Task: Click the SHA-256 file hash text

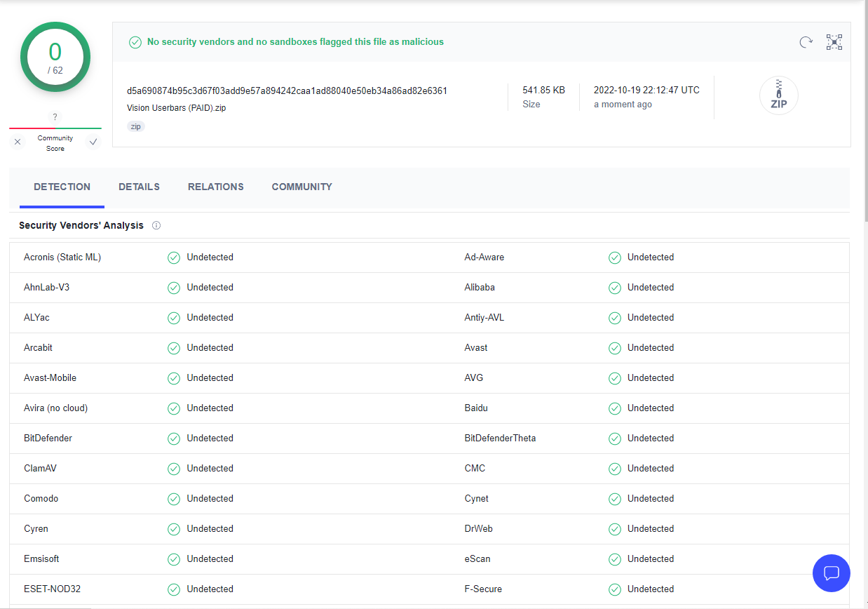Action: tap(287, 91)
